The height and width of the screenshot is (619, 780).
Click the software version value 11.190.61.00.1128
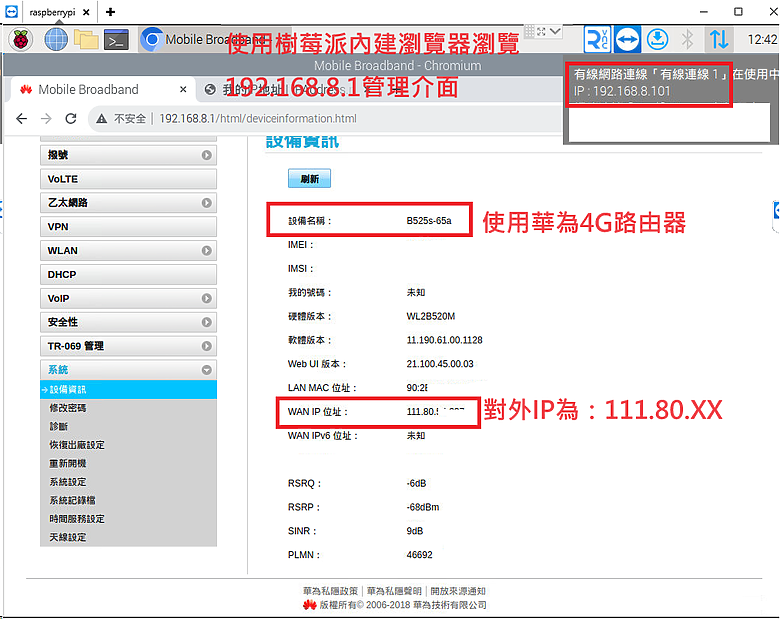(444, 340)
